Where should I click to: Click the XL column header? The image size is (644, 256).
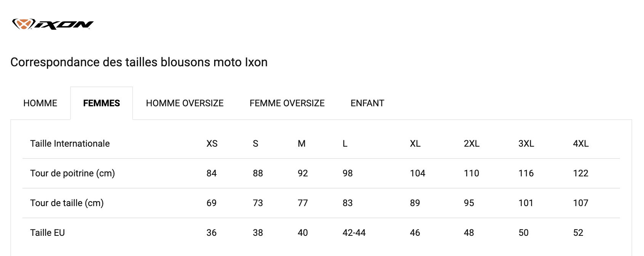(415, 144)
